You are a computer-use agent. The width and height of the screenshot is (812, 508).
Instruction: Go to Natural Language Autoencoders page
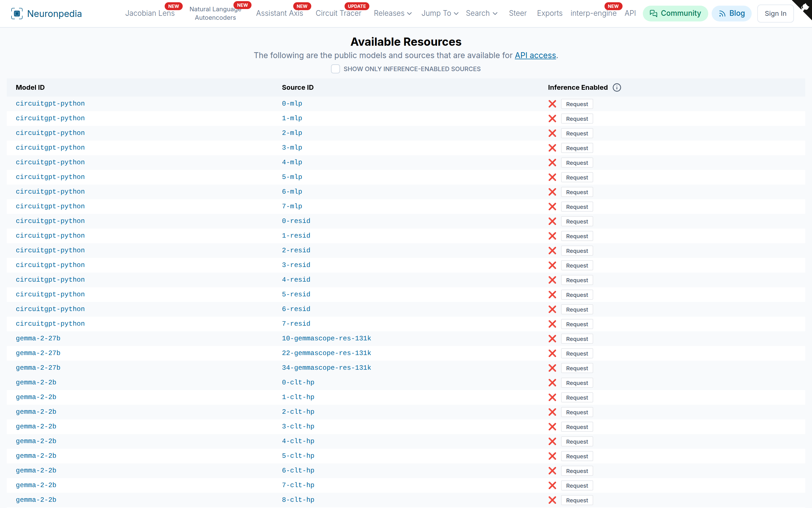pyautogui.click(x=215, y=13)
